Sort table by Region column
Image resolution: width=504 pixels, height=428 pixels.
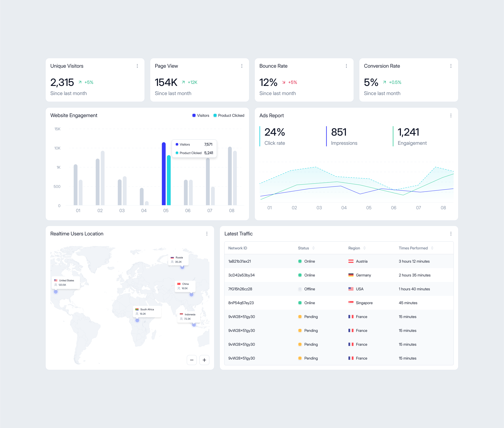coord(364,248)
